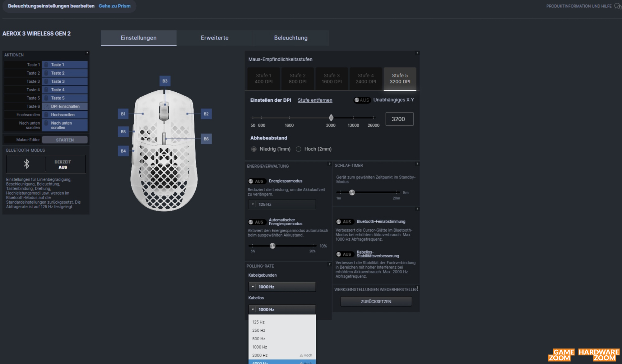Open the Kabelgebunden polling rate dropdown

(282, 287)
